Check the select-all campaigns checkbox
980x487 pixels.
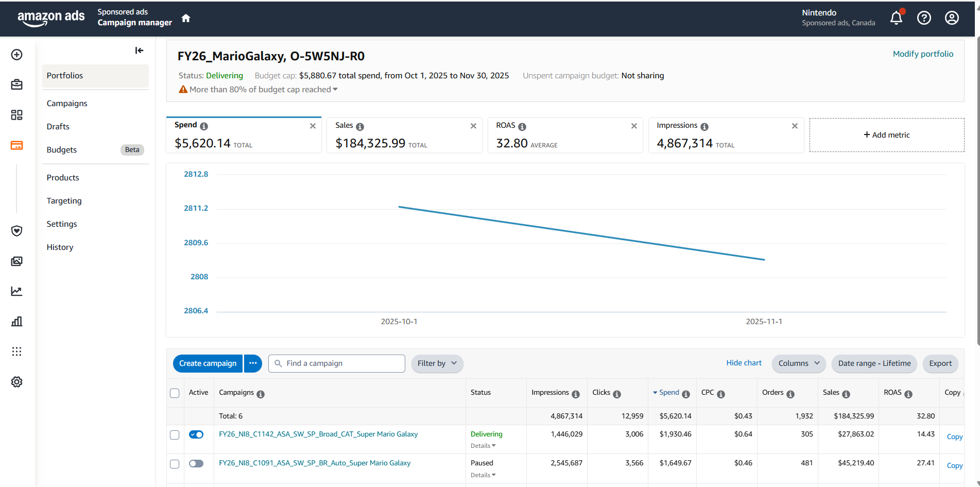[175, 393]
